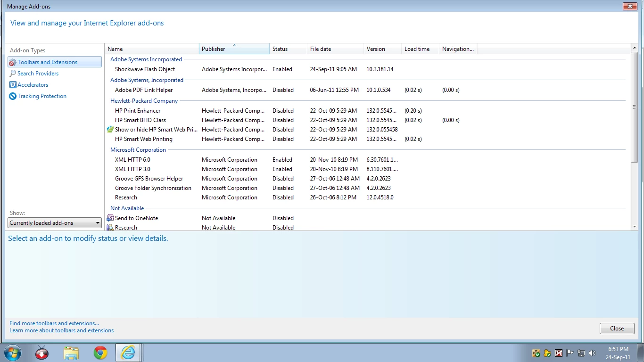The height and width of the screenshot is (362, 644).
Task: Click Show desktop button at taskbar end
Action: point(640,353)
